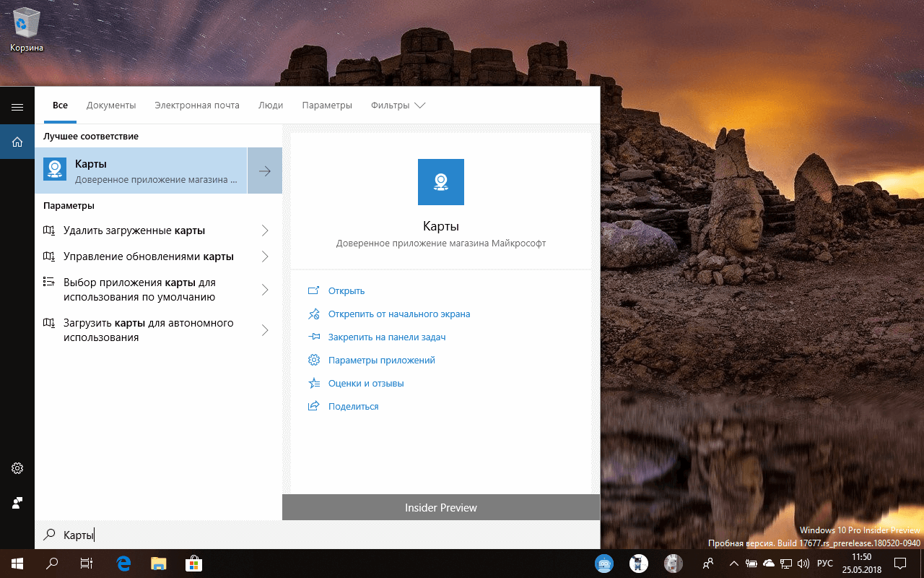Open the settings gear in search sidebar
The image size is (924, 578).
17,468
